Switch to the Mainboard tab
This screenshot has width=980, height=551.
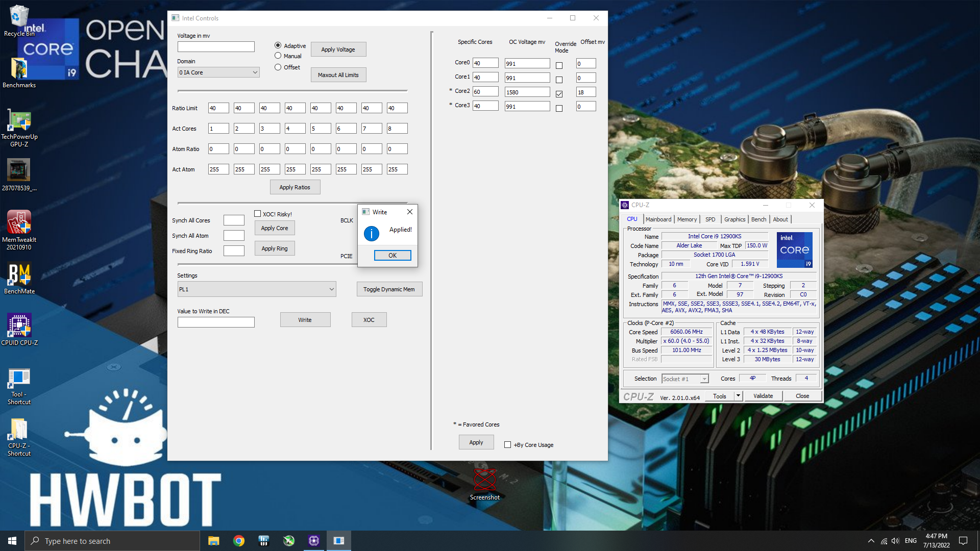coord(658,219)
